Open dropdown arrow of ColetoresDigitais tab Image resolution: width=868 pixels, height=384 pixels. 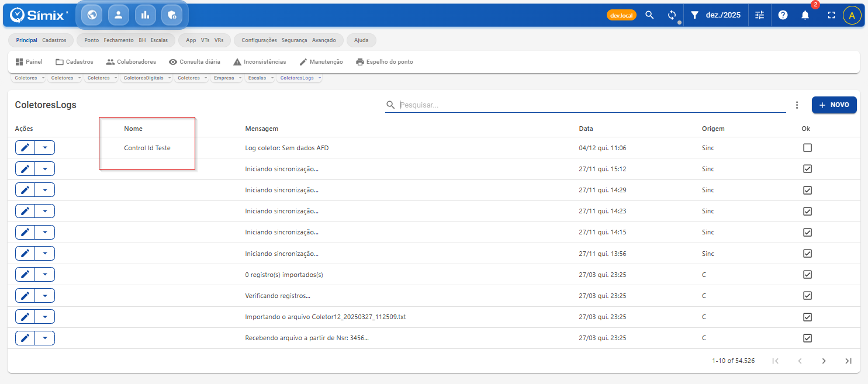click(170, 78)
